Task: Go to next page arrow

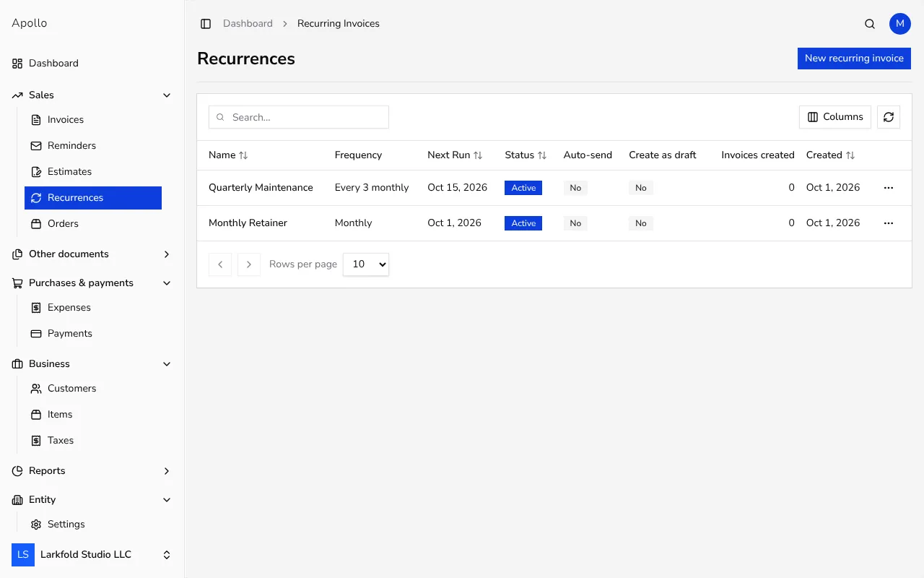Action: click(249, 264)
